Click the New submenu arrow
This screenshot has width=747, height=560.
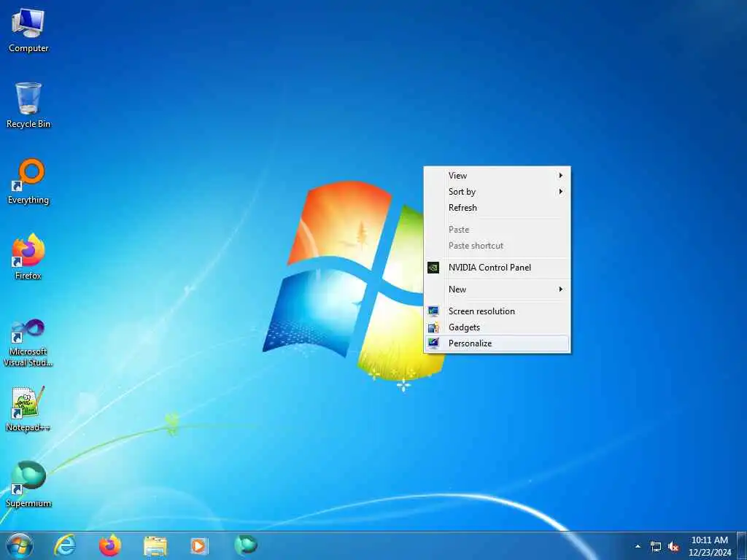pos(561,289)
